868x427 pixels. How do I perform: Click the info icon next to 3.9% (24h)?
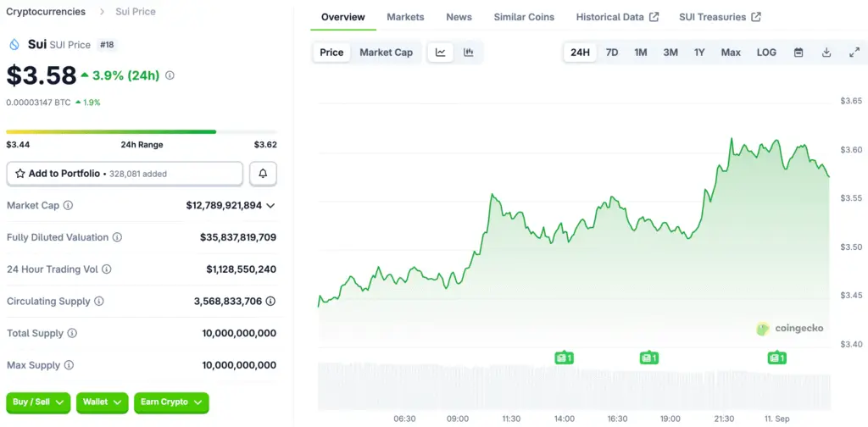pos(170,75)
